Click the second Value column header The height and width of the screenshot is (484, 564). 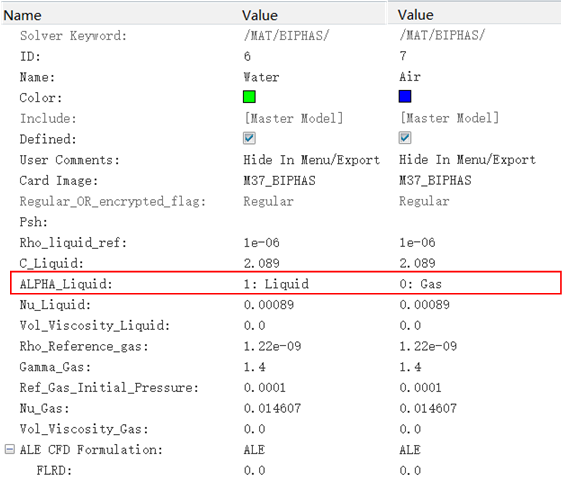415,15
